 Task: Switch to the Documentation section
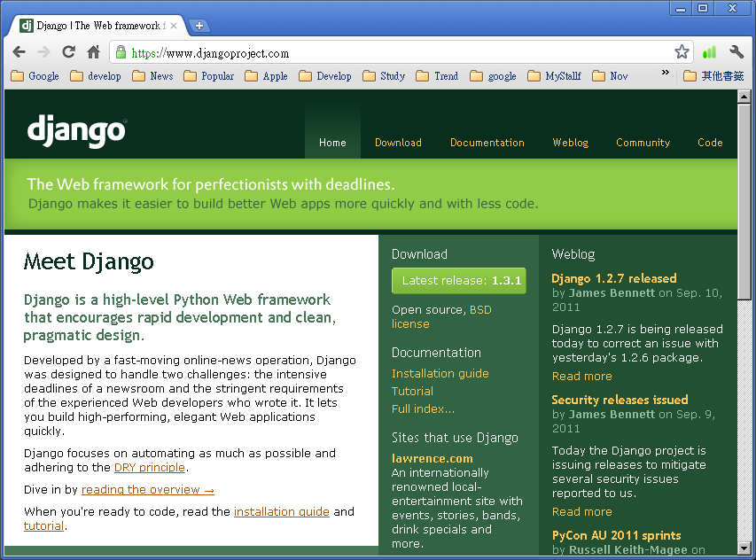tap(487, 143)
